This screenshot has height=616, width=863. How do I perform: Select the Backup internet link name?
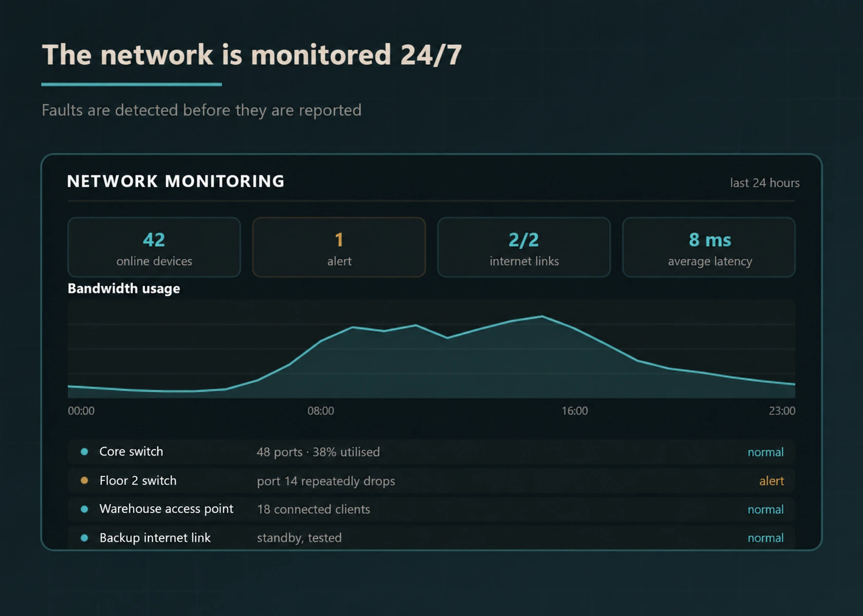click(155, 538)
